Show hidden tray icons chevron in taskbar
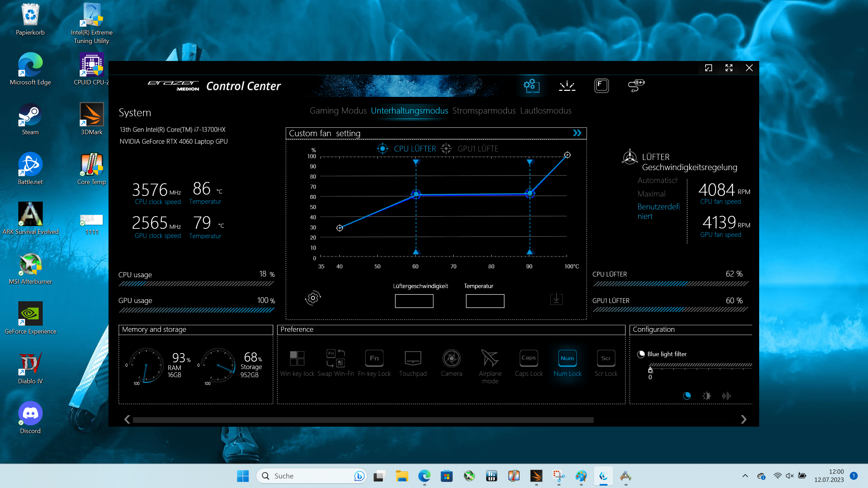The image size is (868, 488). click(x=745, y=476)
